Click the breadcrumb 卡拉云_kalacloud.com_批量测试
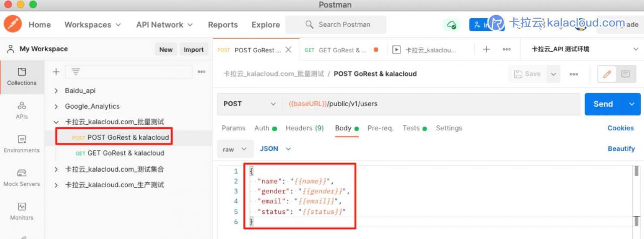644x239 pixels. coord(274,74)
